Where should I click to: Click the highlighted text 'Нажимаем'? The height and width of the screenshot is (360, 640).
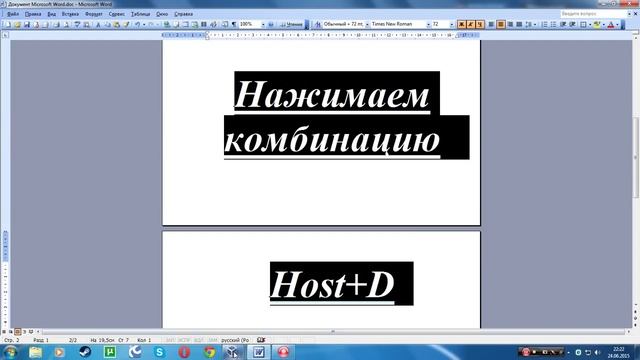[x=332, y=94]
